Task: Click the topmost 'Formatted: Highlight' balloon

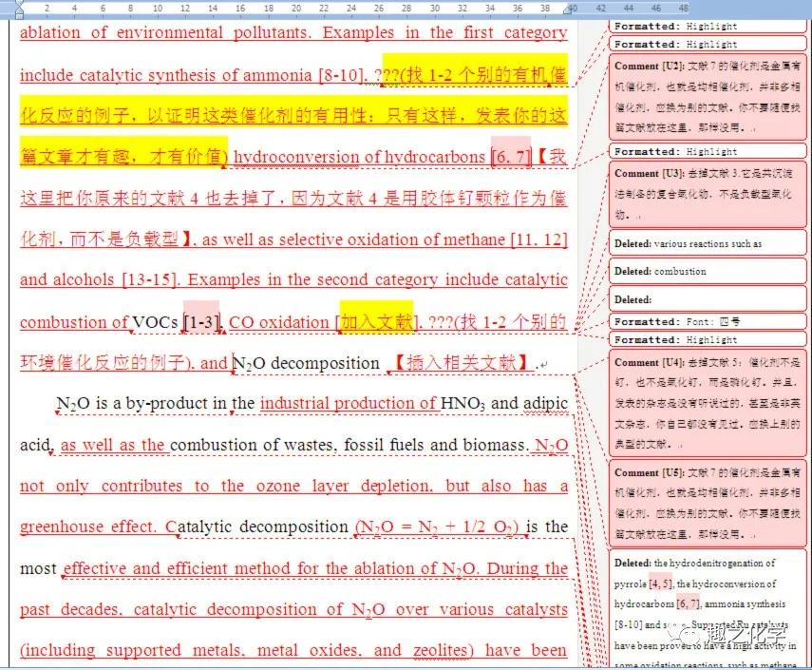Action: [x=707, y=27]
